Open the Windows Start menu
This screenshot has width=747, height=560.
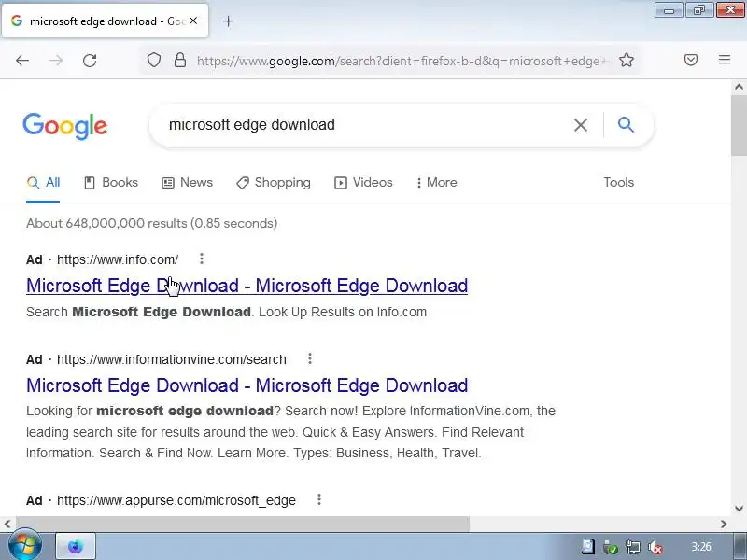(23, 546)
